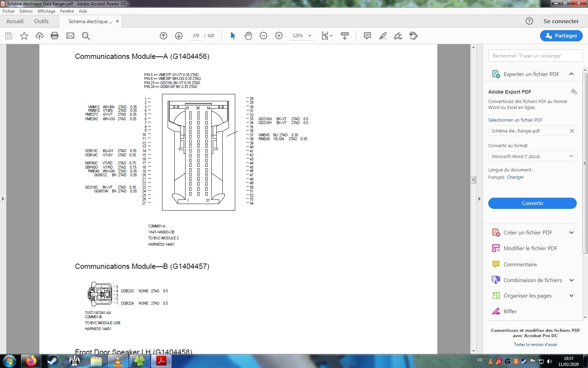
Task: Click the Rechercher tools search field
Action: (535, 56)
